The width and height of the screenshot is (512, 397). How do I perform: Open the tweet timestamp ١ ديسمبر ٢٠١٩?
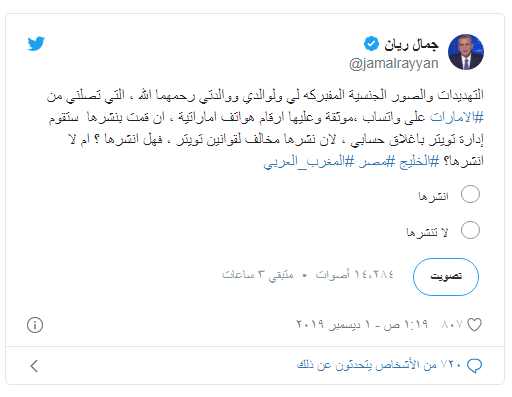(362, 324)
